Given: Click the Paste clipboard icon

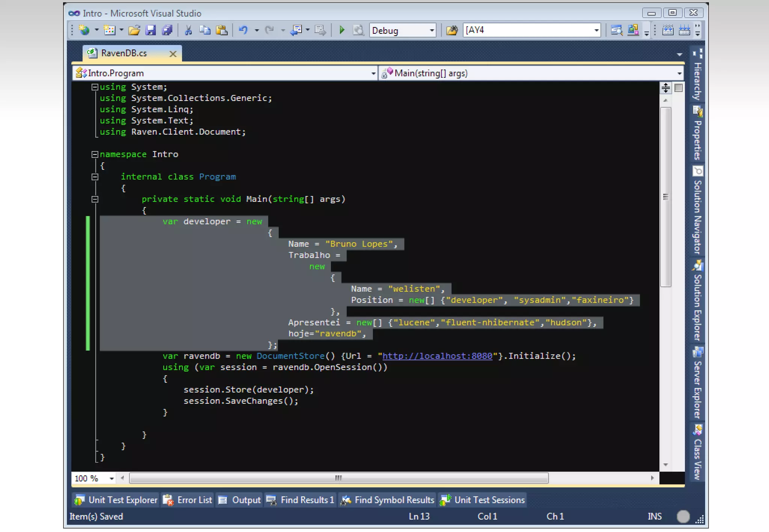Looking at the screenshot, I should pos(222,30).
